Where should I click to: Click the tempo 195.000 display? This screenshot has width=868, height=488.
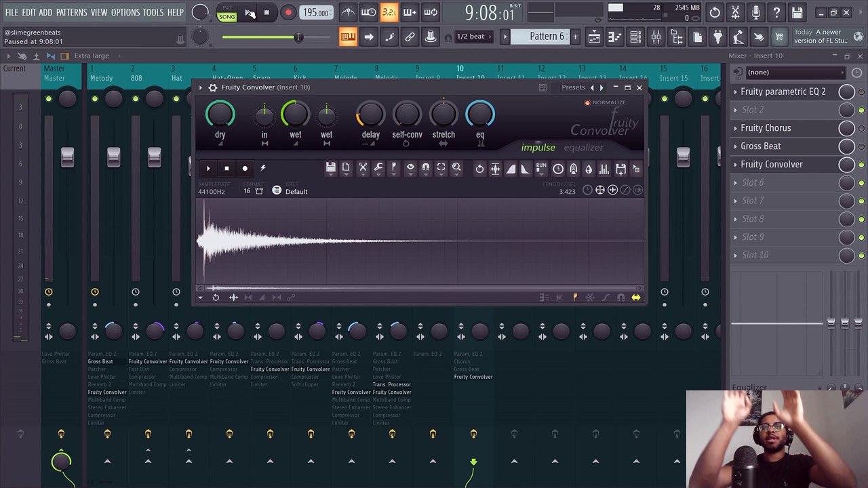click(x=316, y=13)
